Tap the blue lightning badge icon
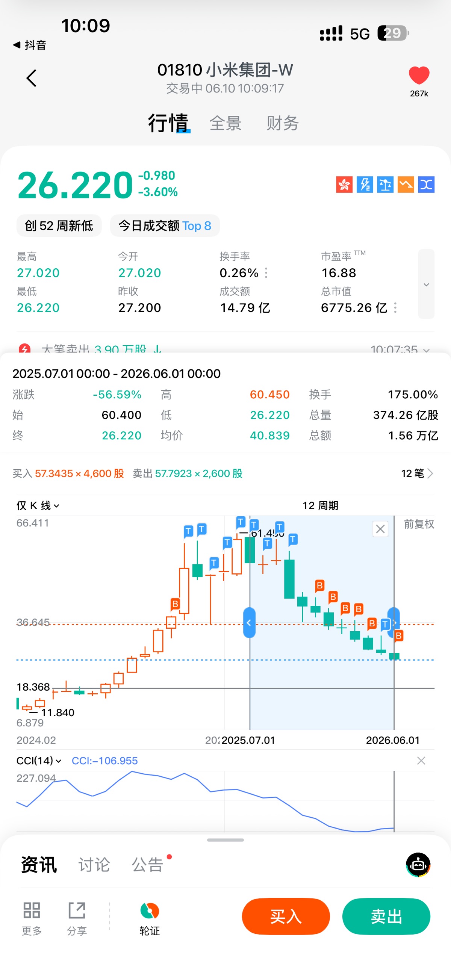 (365, 185)
